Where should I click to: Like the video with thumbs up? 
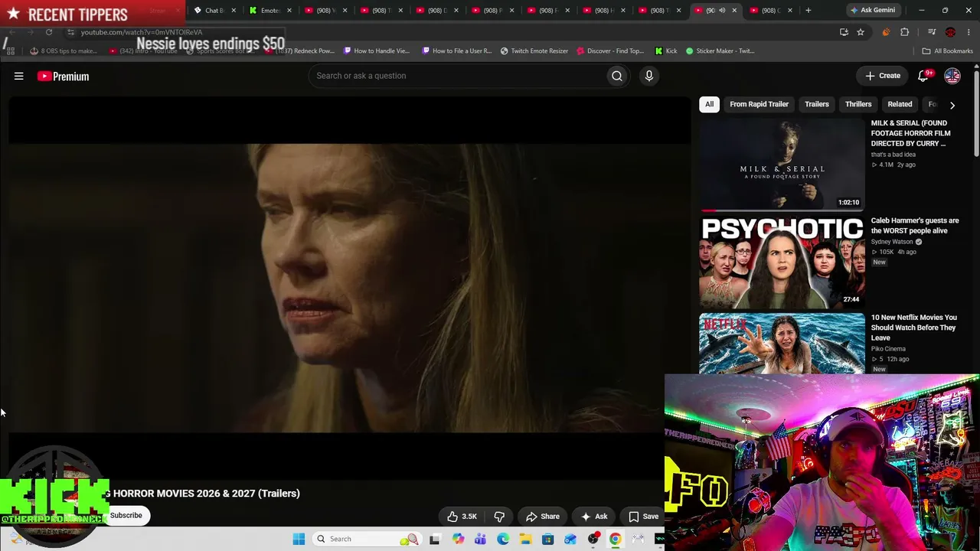point(462,517)
